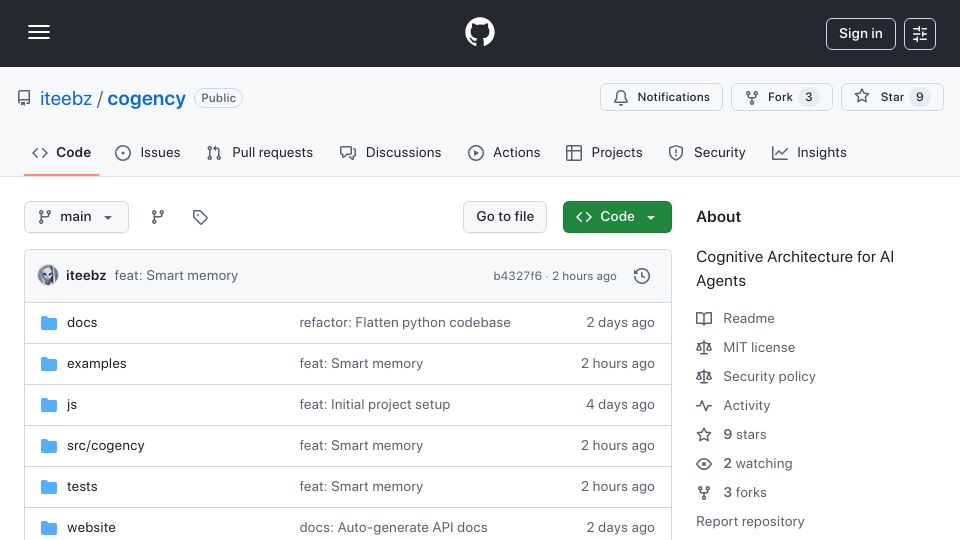View commit history clock icon
The width and height of the screenshot is (960, 540).
pos(642,276)
